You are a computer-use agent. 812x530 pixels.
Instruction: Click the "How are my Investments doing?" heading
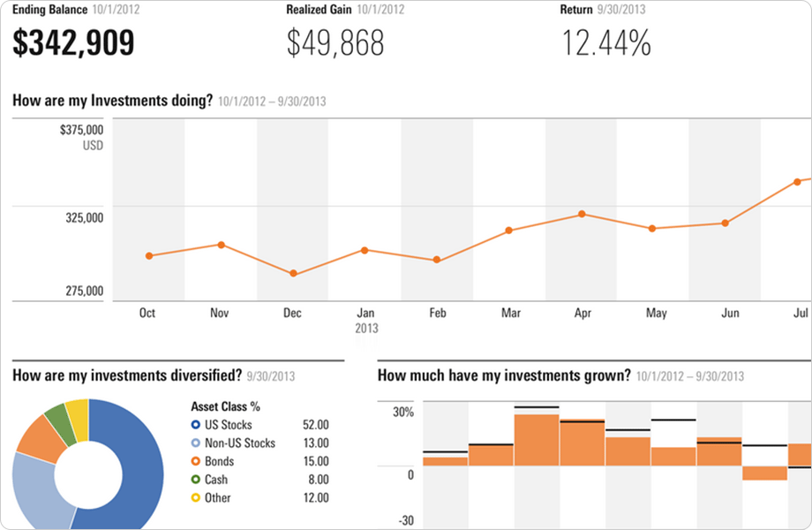[x=113, y=100]
